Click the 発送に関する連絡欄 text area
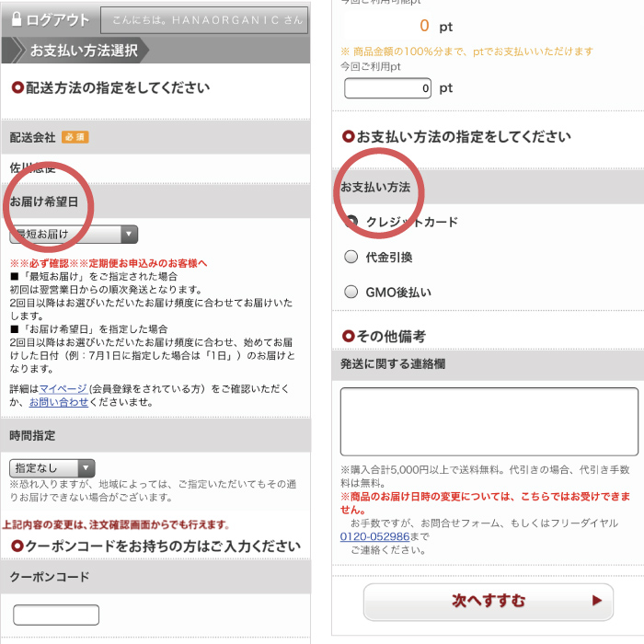Viewport: 644px width, 644px height. pyautogui.click(x=489, y=421)
